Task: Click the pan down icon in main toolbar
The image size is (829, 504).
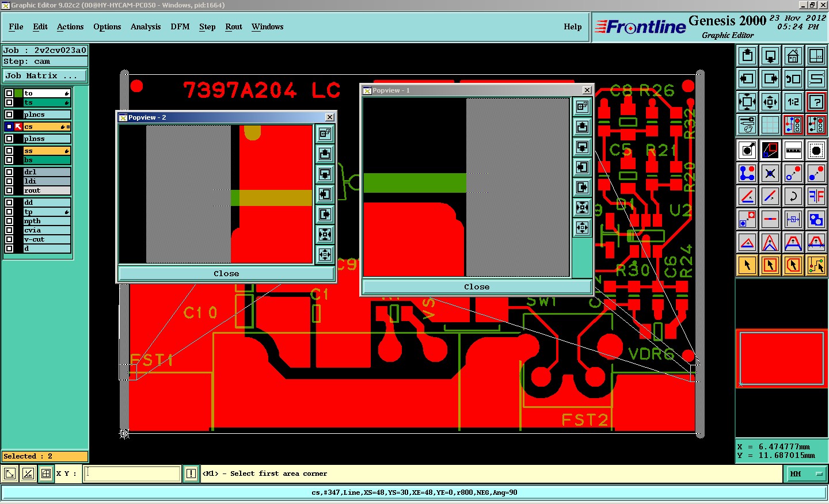Action: [x=770, y=56]
